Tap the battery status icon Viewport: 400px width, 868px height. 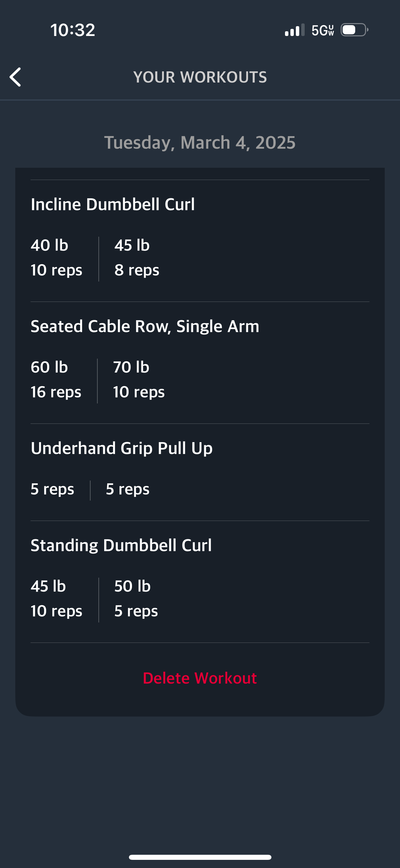(355, 30)
